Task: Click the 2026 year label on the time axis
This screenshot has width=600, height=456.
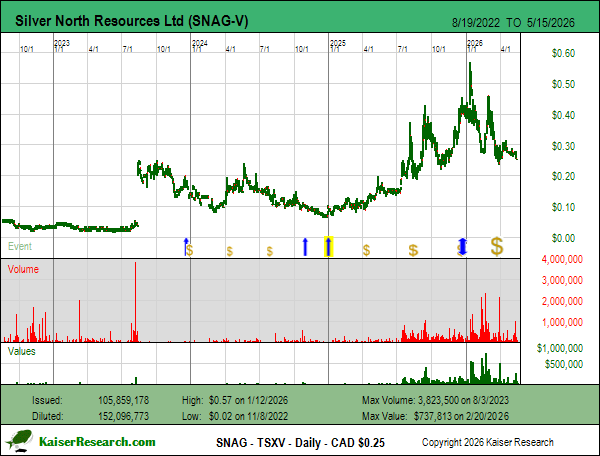Action: coord(475,43)
